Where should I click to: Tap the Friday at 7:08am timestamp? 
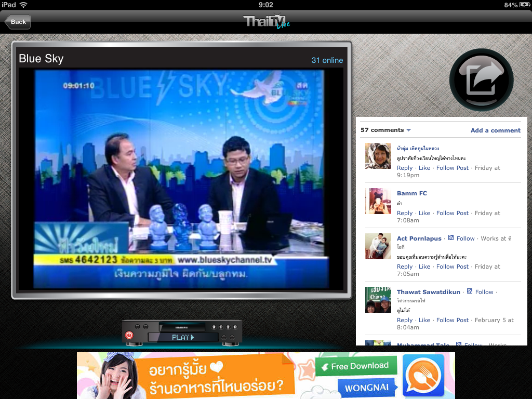pyautogui.click(x=448, y=217)
